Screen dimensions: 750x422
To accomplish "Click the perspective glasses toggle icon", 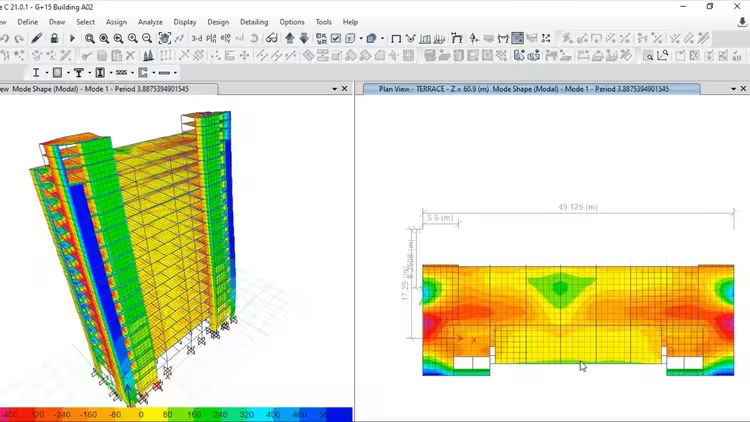I will (271, 38).
